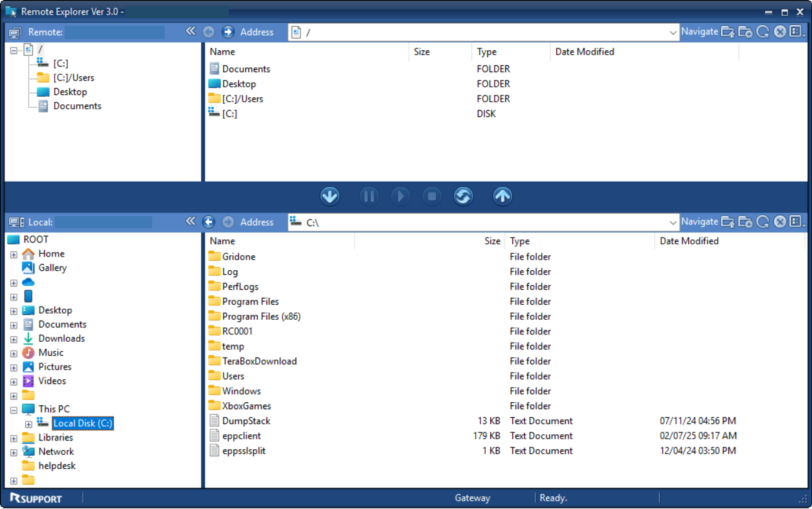The image size is (812, 509).
Task: Collapse the Remote tree panel
Action: click(191, 31)
